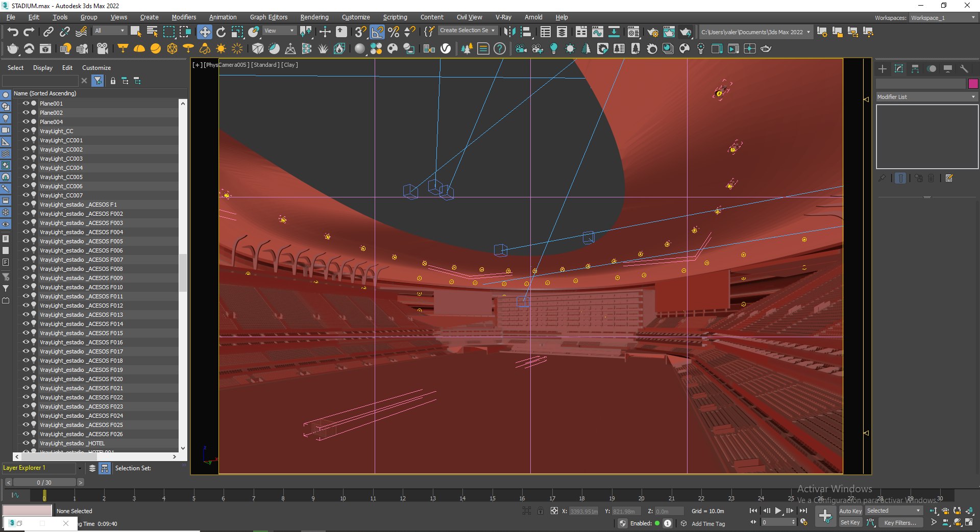Image resolution: width=980 pixels, height=532 pixels.
Task: Go to the start of the animation
Action: (753, 511)
